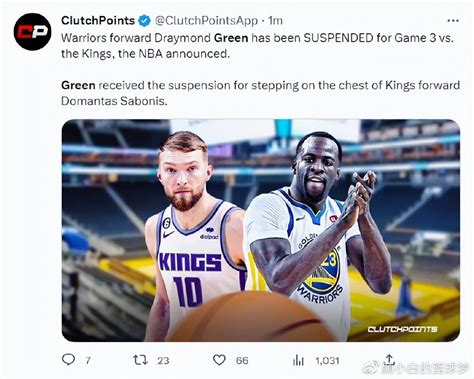Image resolution: width=474 pixels, height=379 pixels.
Task: Click the like count 66
Action: 242,361
